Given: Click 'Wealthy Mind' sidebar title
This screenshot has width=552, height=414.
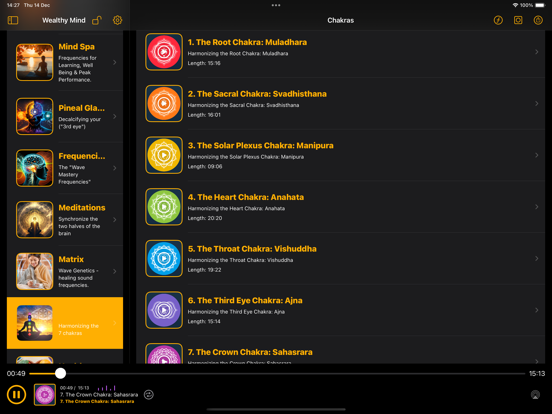Looking at the screenshot, I should pyautogui.click(x=64, y=20).
